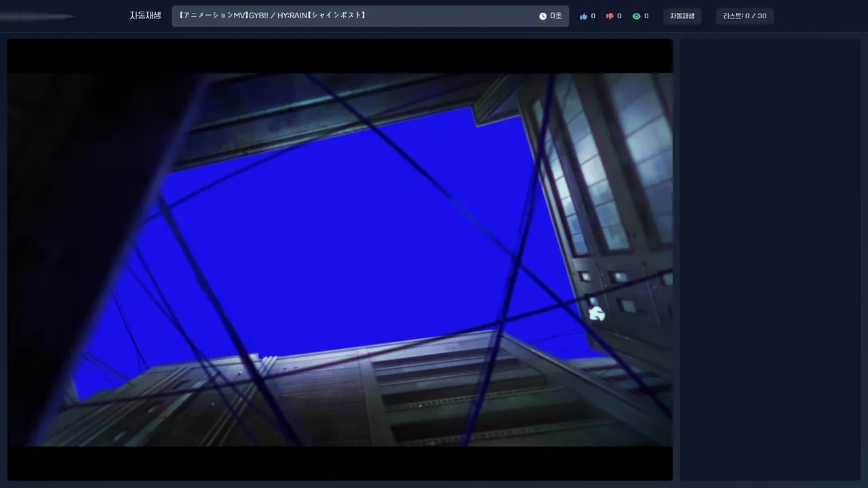Viewport: 868px width, 488px height.
Task: Click the video player showing the blue sky
Action: point(340,260)
